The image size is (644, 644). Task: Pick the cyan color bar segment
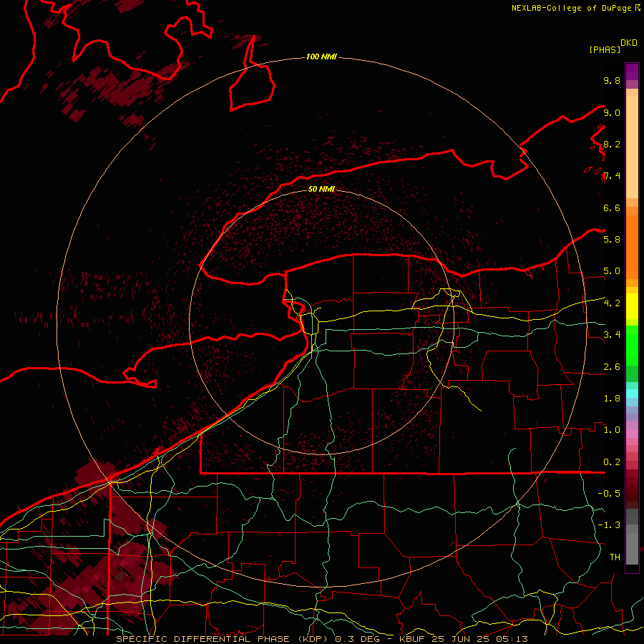(632, 394)
